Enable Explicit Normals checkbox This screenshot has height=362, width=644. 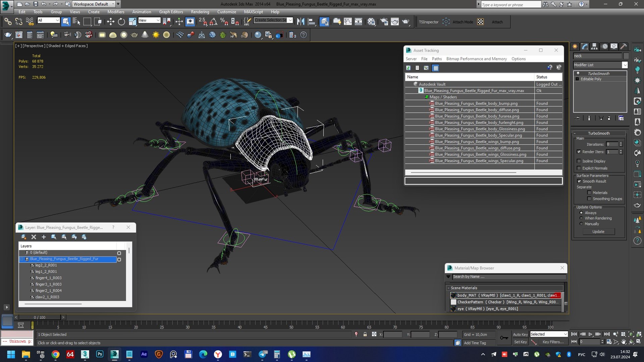coord(579,168)
